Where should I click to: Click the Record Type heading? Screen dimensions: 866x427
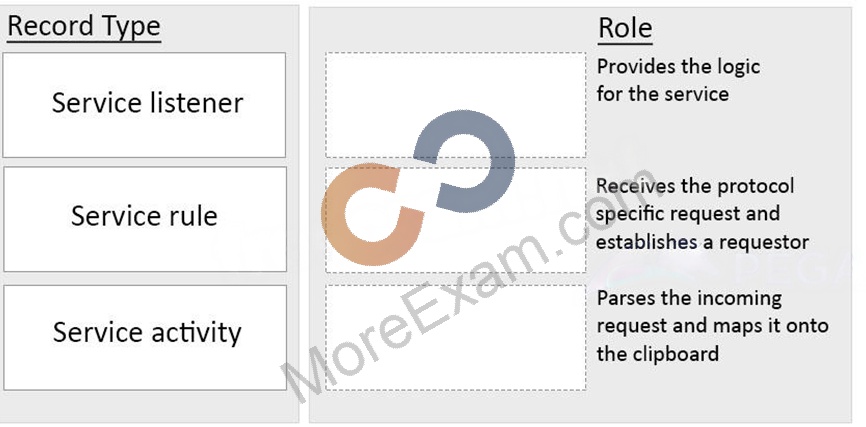[84, 27]
